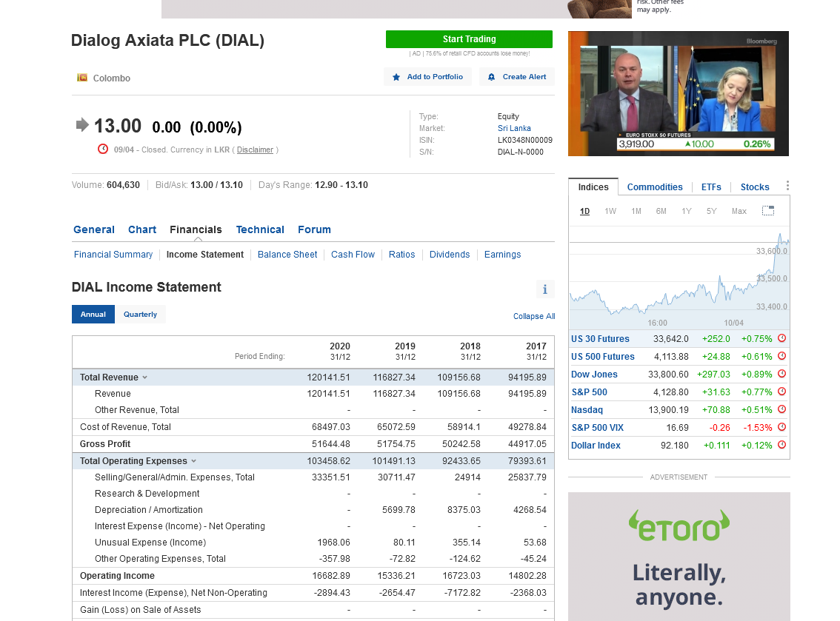Open the Chart tab

[142, 229]
